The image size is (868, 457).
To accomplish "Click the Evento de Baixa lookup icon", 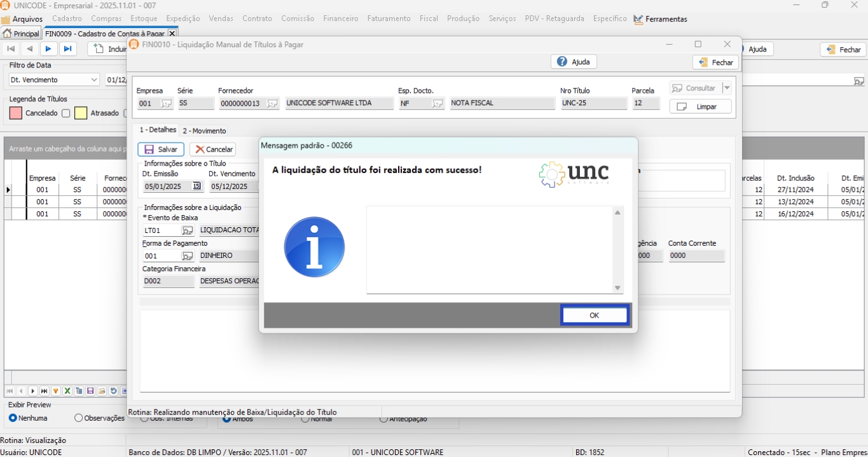I will pyautogui.click(x=187, y=230).
